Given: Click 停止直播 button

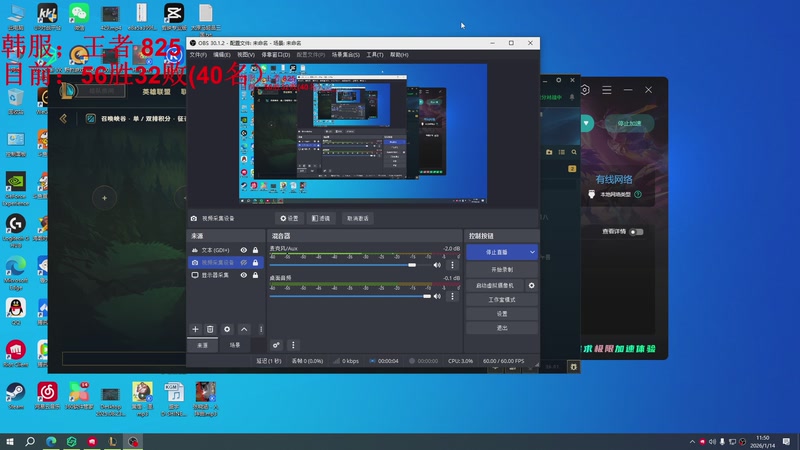Looking at the screenshot, I should pos(496,252).
